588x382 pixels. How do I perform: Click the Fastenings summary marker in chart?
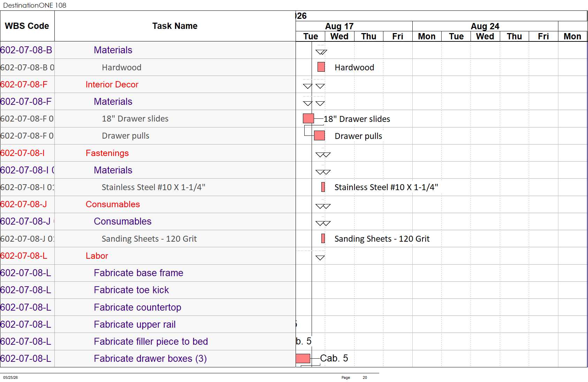[x=323, y=155]
